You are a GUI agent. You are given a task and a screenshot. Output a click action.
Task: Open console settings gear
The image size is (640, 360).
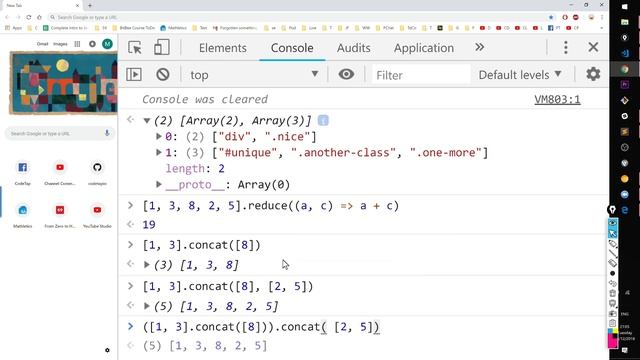593,74
